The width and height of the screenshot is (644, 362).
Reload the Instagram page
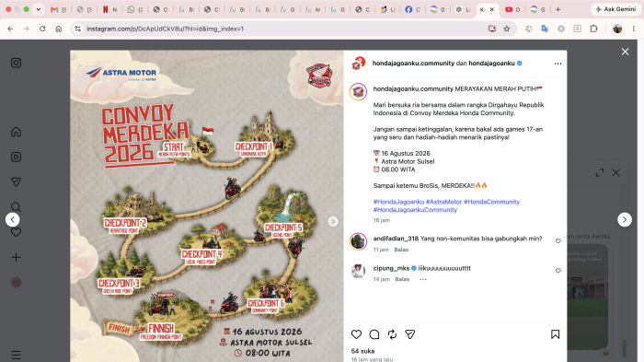[x=42, y=29]
